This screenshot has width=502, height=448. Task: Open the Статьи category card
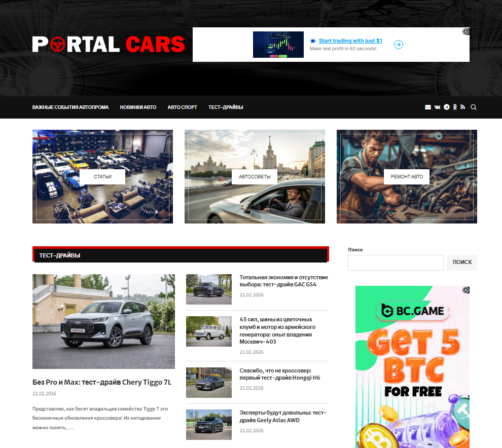click(x=102, y=177)
